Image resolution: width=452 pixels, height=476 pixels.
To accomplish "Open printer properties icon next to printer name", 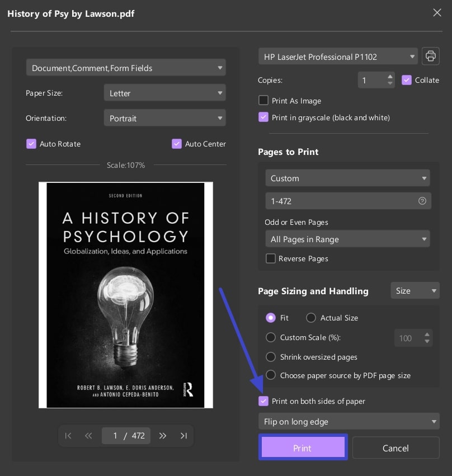I will 430,56.
